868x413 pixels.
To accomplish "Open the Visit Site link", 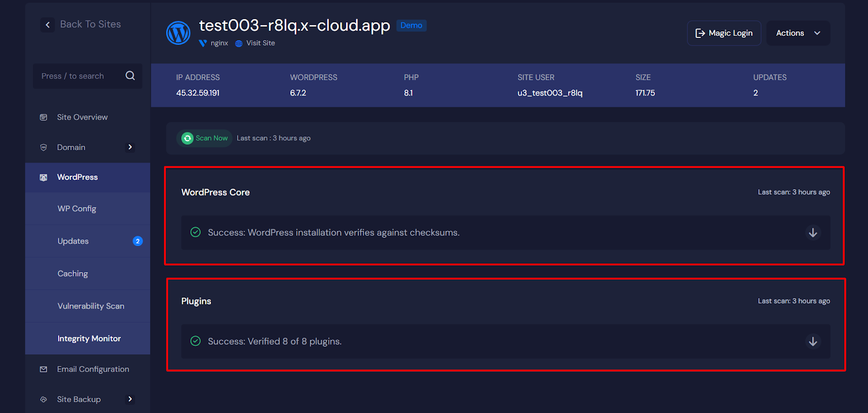I will [x=260, y=43].
